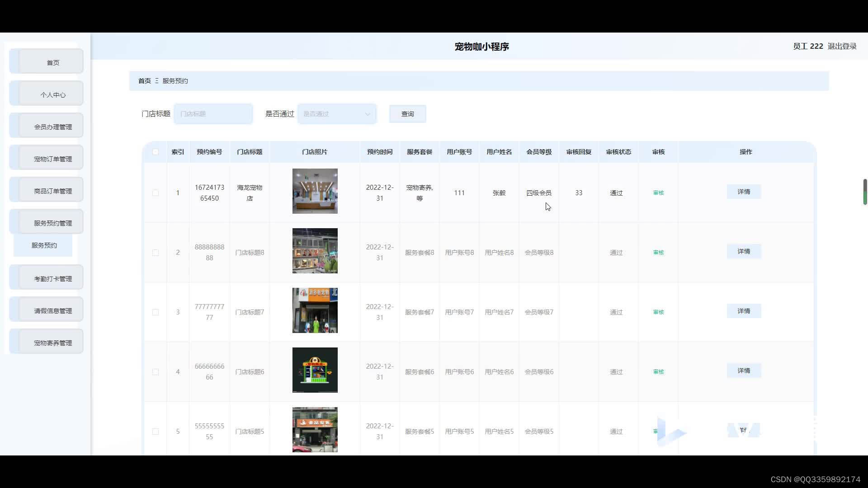Screen dimensions: 868x488
Task: Click 预约编号 column header
Action: [x=209, y=152]
